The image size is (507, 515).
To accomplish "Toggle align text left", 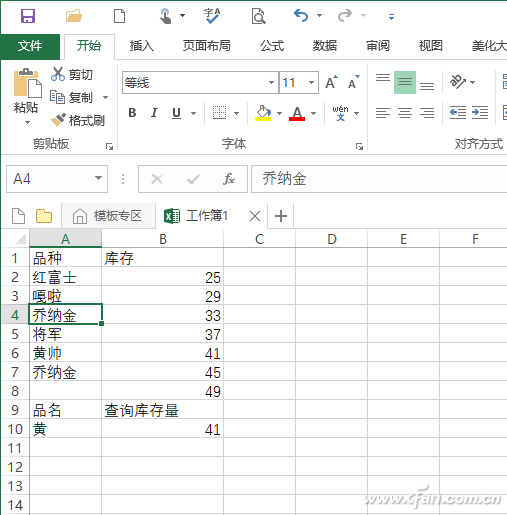I will [383, 113].
